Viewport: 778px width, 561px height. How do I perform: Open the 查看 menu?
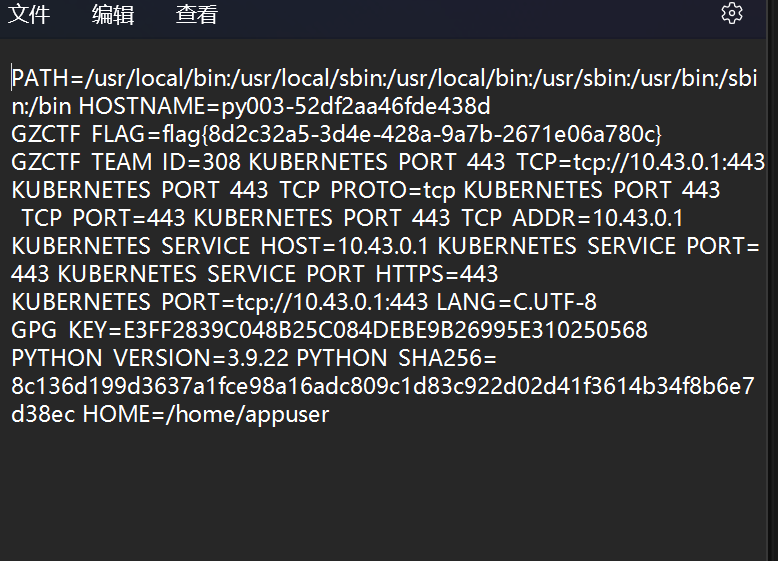[x=197, y=14]
